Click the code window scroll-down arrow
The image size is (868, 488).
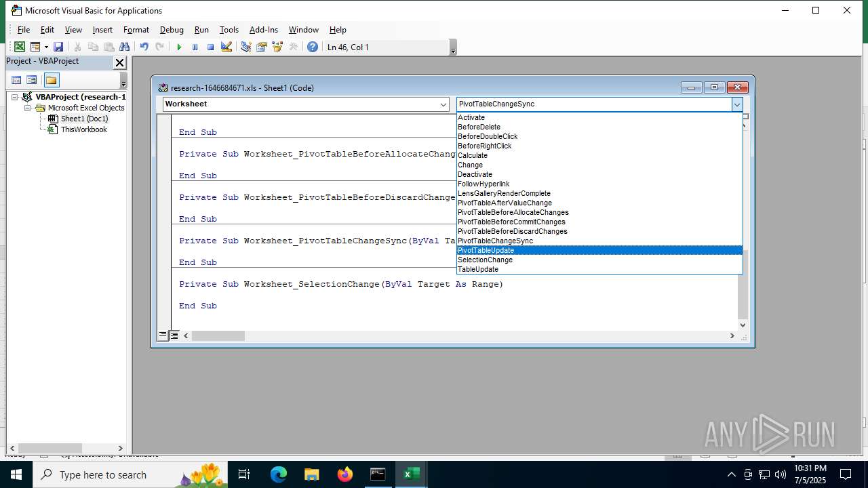pyautogui.click(x=743, y=325)
